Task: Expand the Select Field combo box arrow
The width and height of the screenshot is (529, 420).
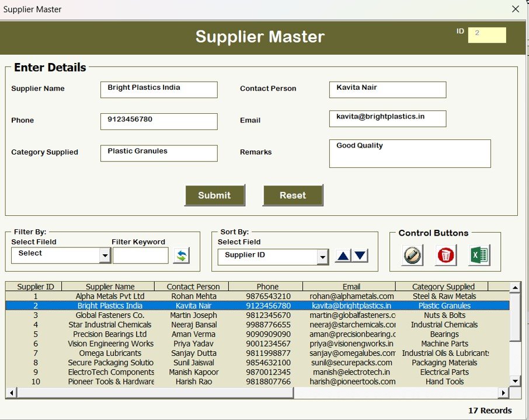Action: click(322, 257)
